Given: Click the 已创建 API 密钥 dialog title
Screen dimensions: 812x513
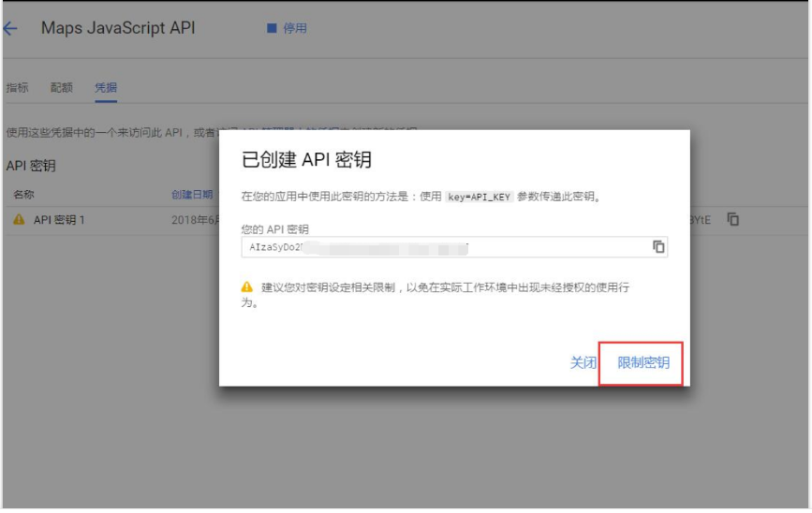Looking at the screenshot, I should (x=306, y=159).
